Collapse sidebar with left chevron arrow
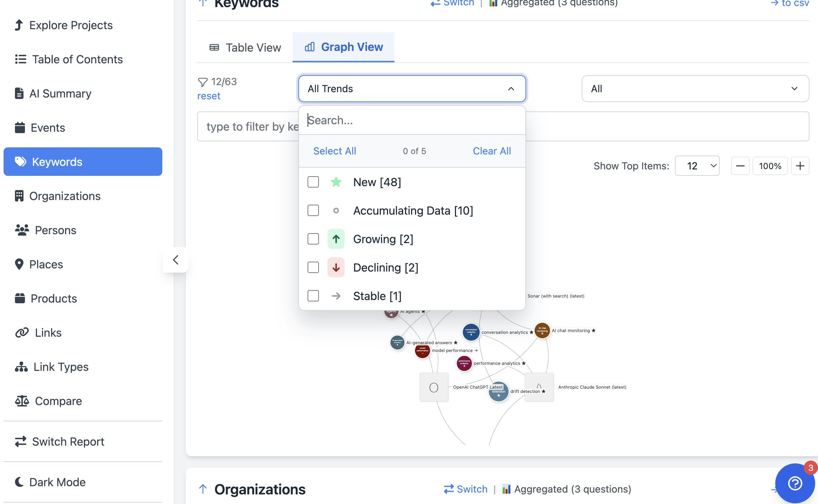 pyautogui.click(x=175, y=260)
